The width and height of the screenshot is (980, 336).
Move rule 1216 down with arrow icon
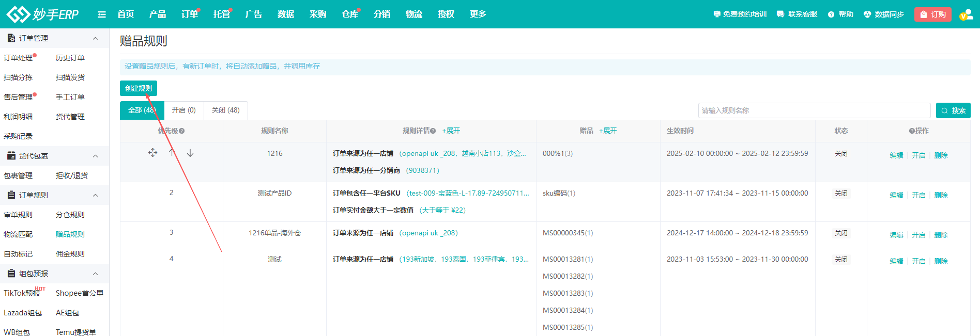point(190,153)
